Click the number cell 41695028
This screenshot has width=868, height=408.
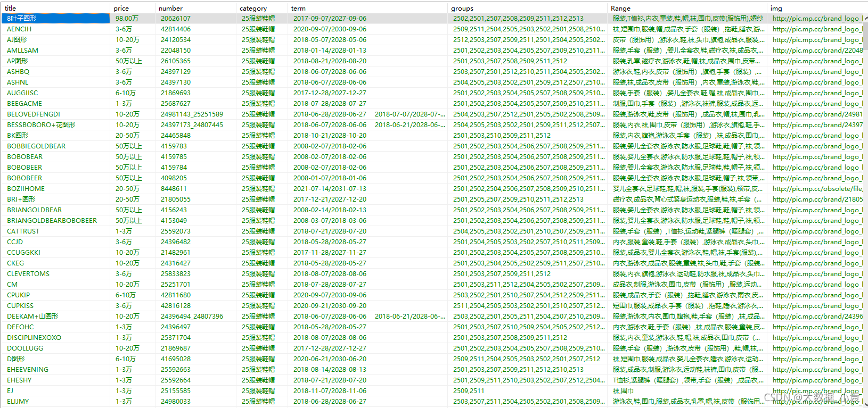pos(195,359)
